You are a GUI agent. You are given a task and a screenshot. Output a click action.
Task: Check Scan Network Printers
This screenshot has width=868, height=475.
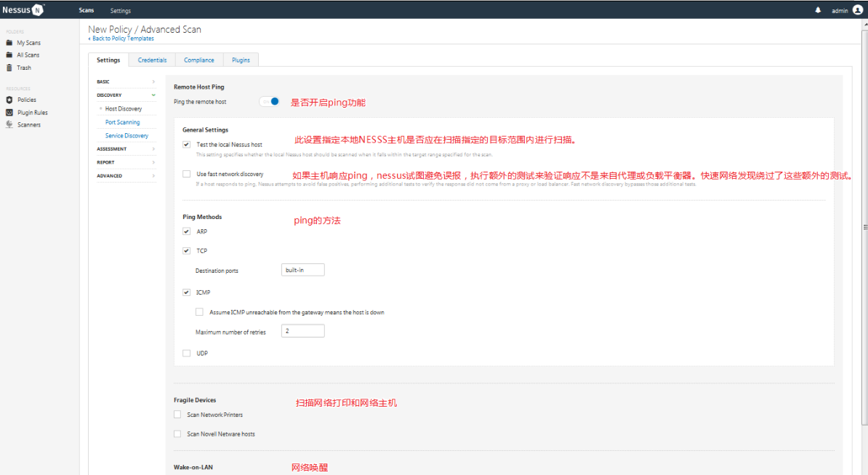click(x=177, y=415)
